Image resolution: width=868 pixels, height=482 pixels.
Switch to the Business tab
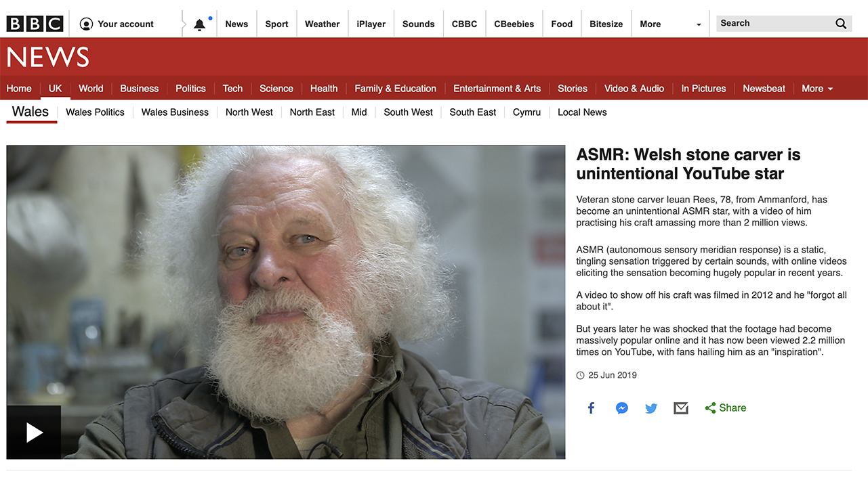(139, 89)
